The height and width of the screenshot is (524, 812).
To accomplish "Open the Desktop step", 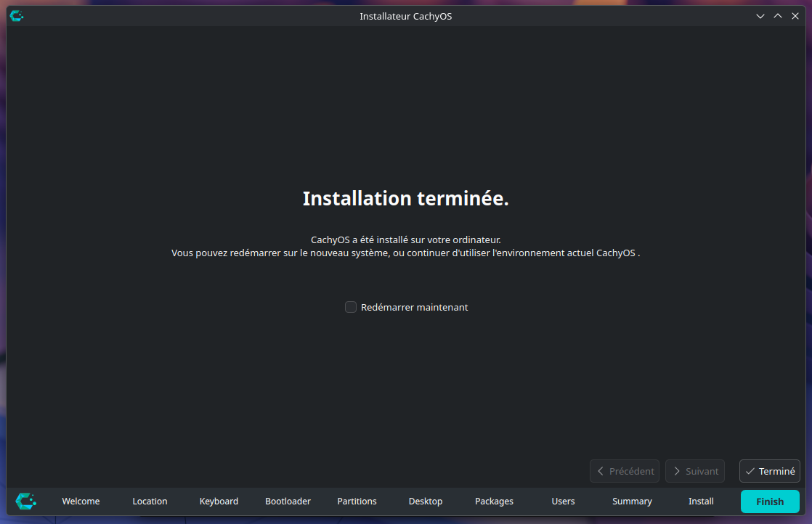I will (426, 502).
